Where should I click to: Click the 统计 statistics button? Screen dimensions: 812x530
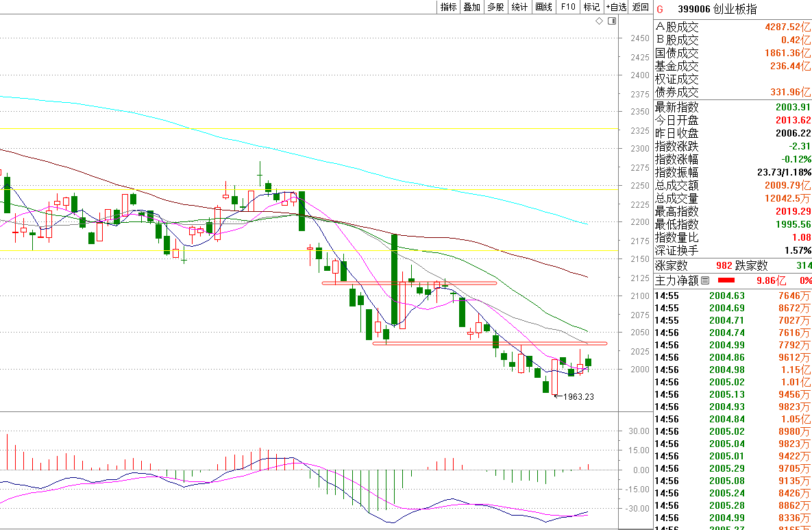[519, 7]
